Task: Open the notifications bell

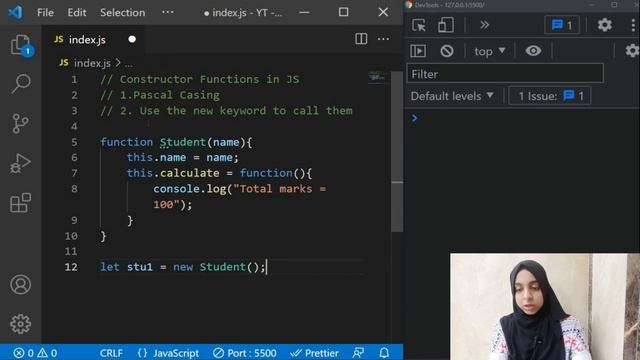Action: coord(384,353)
